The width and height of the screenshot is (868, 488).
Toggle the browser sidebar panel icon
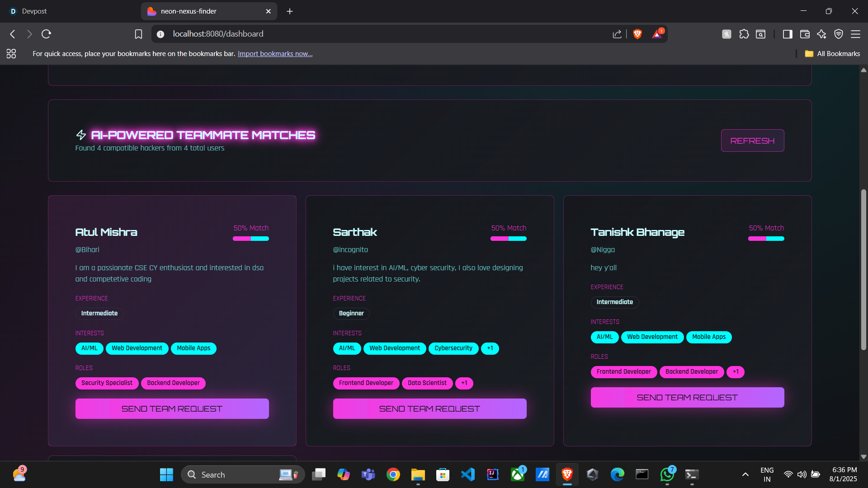[x=788, y=34]
